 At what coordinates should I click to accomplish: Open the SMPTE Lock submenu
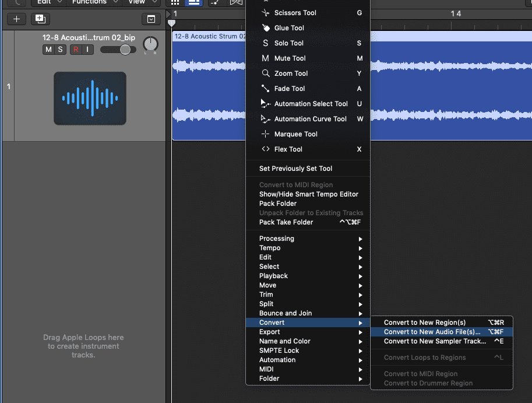tap(308, 351)
